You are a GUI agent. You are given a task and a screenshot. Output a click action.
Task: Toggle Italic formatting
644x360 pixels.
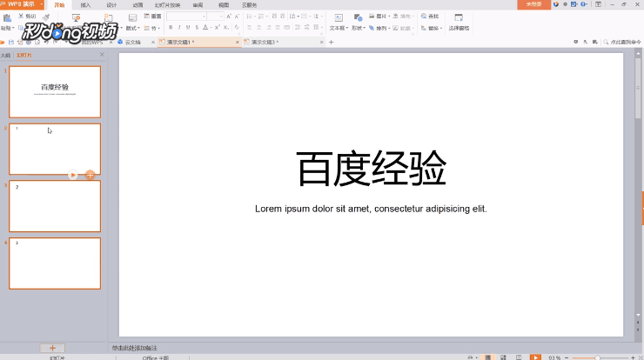(179, 28)
